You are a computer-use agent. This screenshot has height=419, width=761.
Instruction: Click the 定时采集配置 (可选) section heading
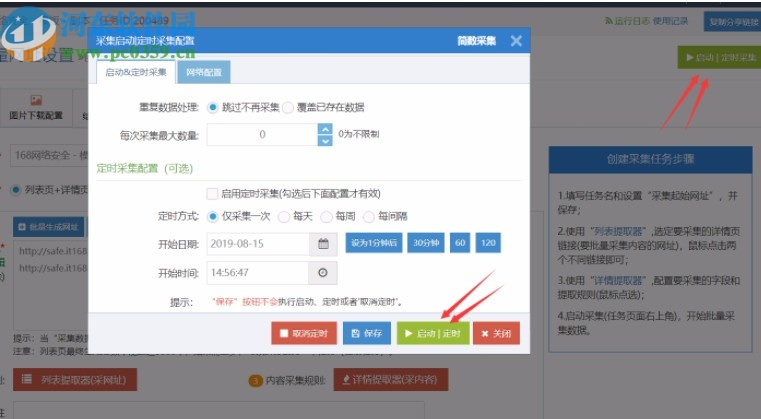[145, 168]
